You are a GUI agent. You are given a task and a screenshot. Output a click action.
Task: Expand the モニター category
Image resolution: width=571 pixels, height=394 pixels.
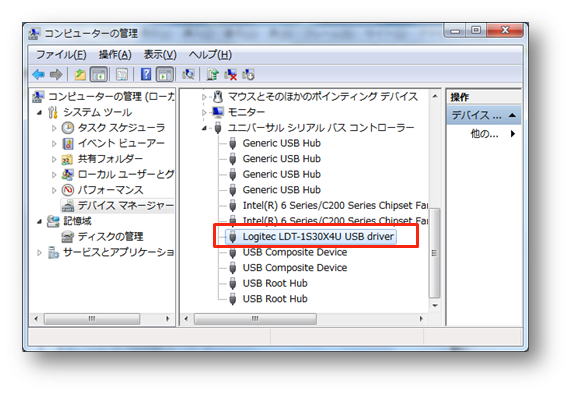204,112
